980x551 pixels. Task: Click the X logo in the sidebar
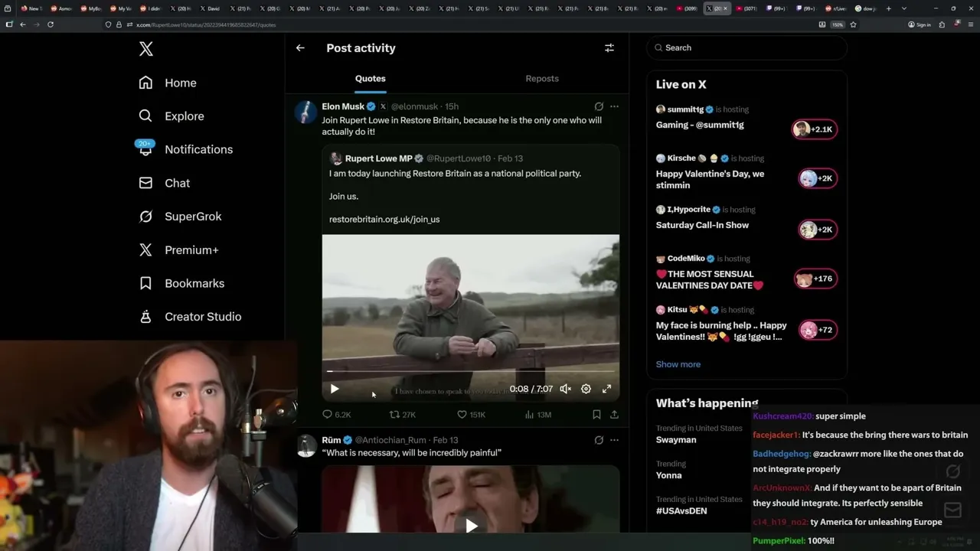point(146,50)
